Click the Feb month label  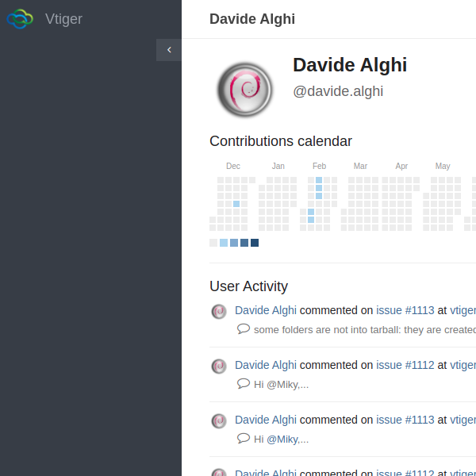pos(320,166)
